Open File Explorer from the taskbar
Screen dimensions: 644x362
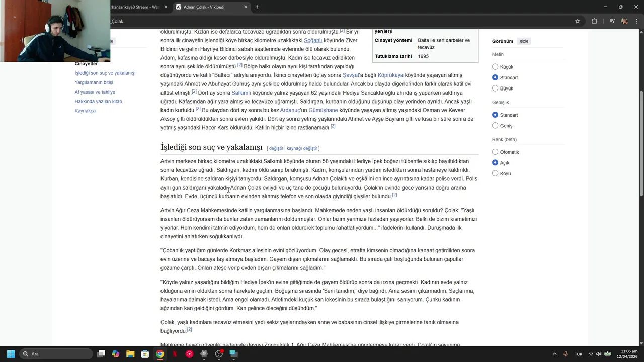coord(130,354)
